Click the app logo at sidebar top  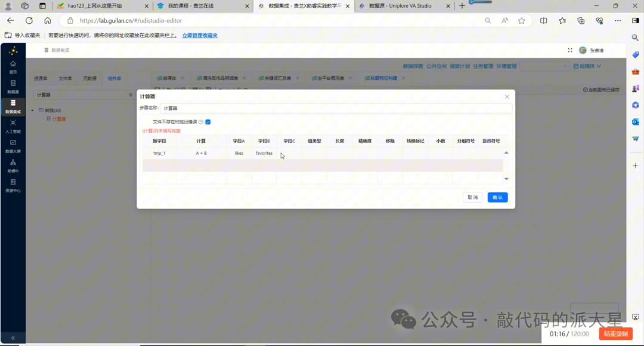click(13, 51)
